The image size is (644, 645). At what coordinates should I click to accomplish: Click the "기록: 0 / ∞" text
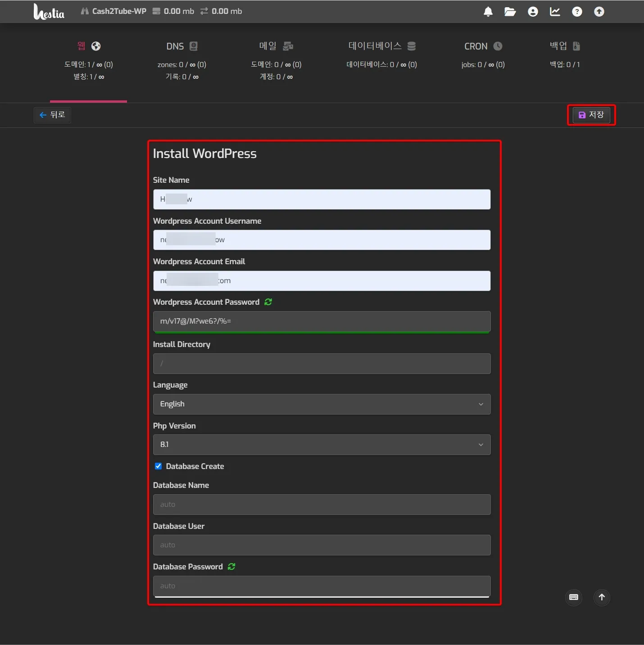182,77
